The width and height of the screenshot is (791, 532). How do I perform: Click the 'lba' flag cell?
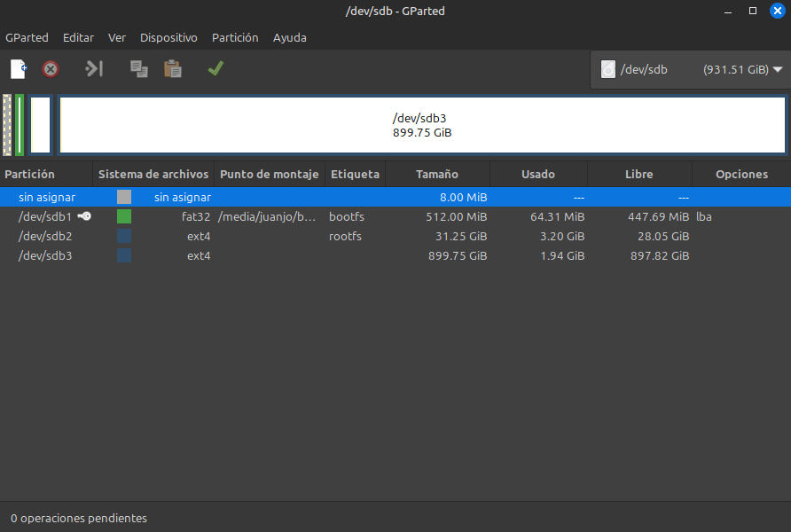[x=704, y=217]
